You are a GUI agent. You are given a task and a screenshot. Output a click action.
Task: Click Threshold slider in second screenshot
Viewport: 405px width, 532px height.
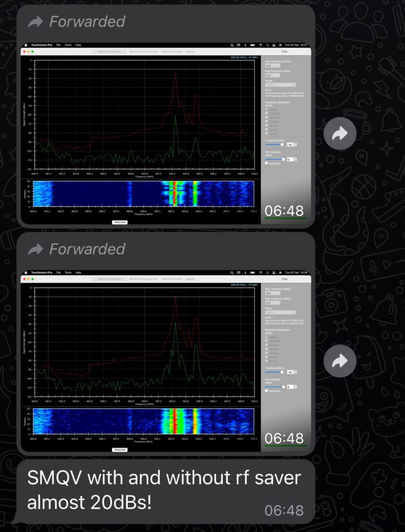274,372
